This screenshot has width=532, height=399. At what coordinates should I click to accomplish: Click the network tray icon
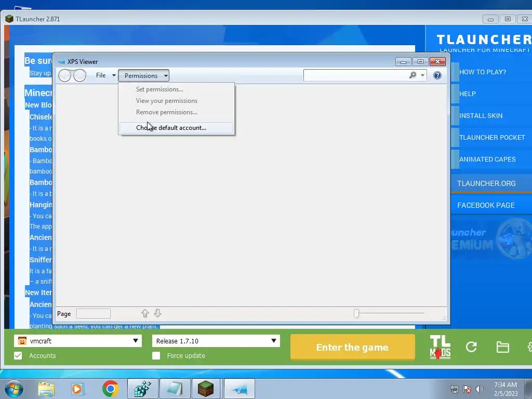click(x=454, y=389)
